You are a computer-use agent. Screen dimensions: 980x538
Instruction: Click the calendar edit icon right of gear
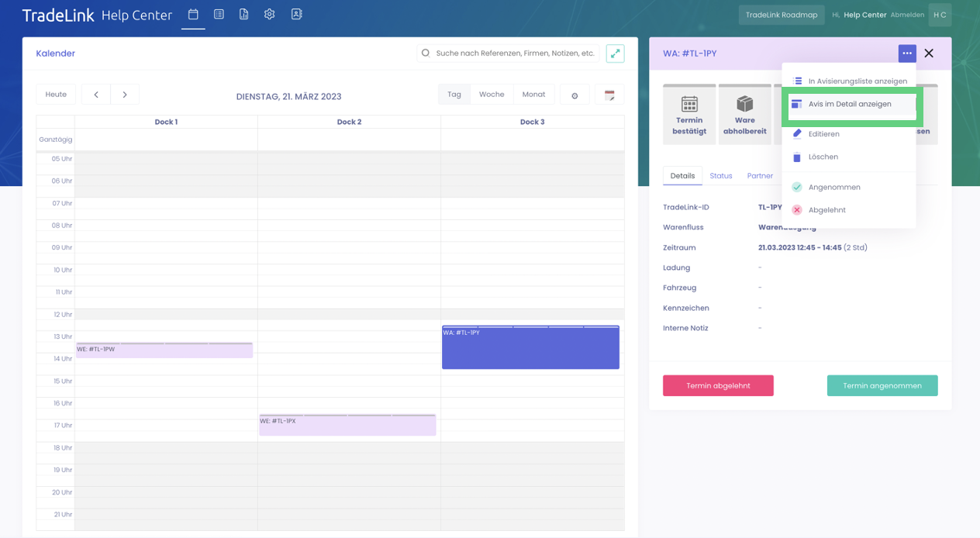coord(609,95)
